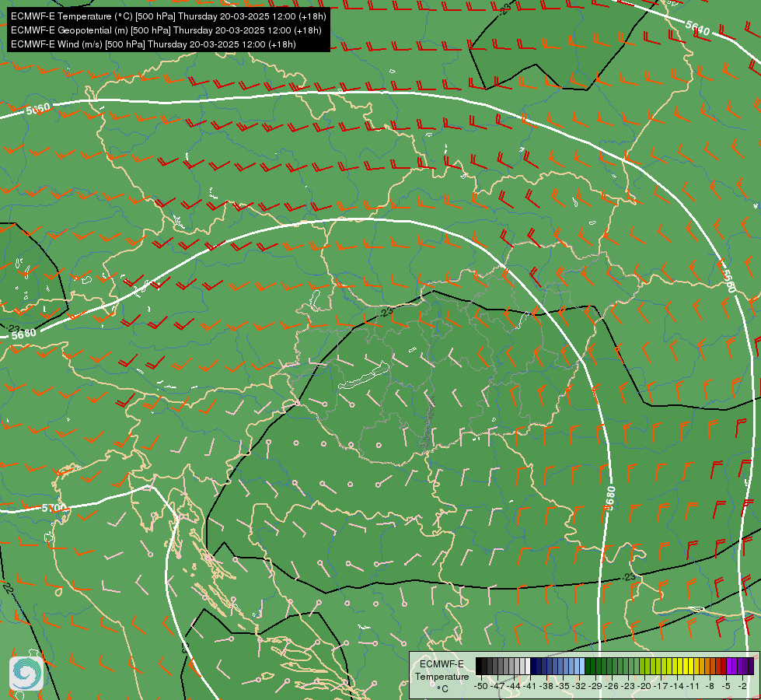
Task: Click the -29 value on the legend scale
Action: (595, 686)
